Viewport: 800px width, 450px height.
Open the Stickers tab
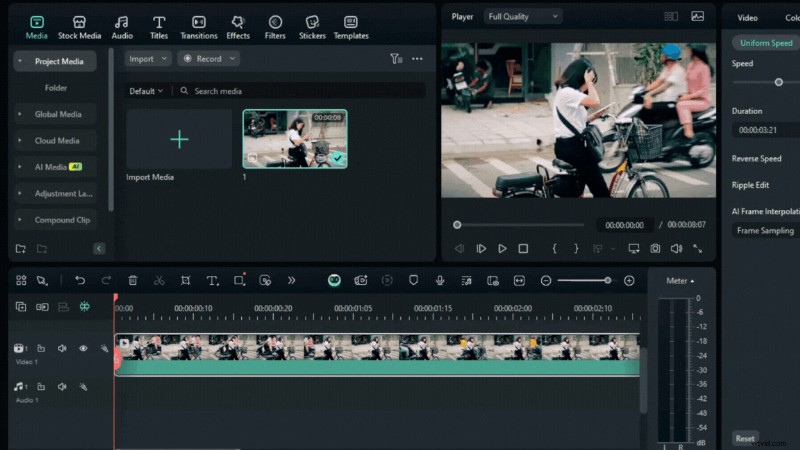point(312,28)
